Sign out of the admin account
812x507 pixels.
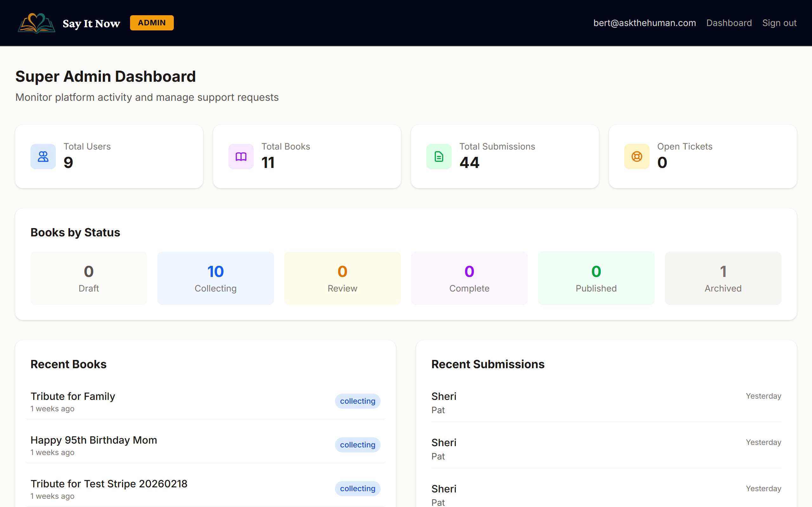click(x=779, y=23)
